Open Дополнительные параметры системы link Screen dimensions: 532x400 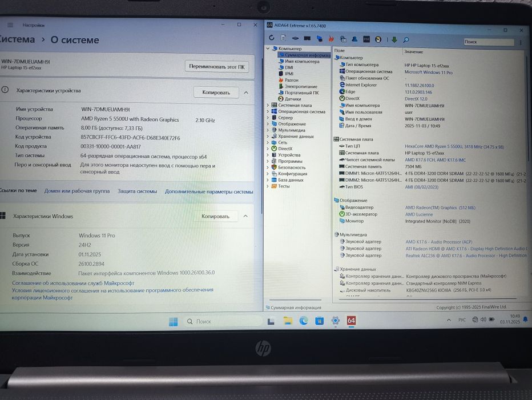[x=209, y=191]
